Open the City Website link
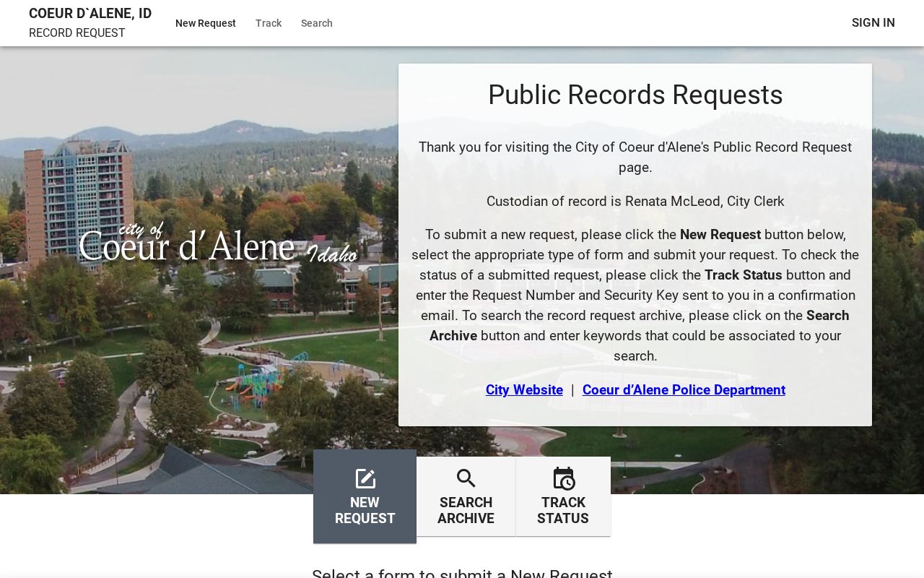 point(524,390)
